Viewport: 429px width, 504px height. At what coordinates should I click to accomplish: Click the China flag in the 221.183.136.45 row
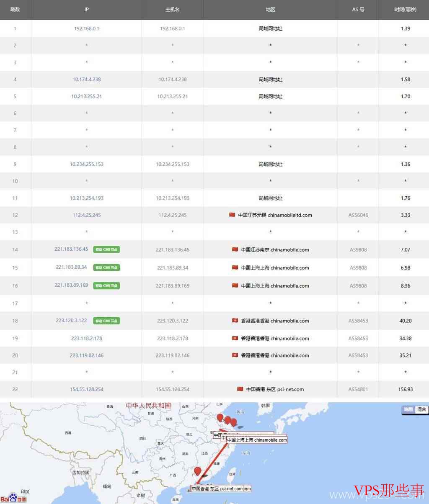tap(235, 249)
